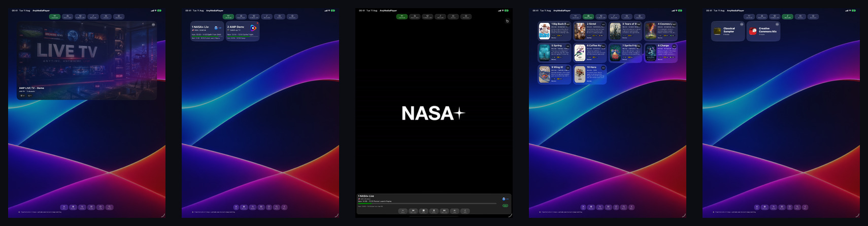Select the active green tab on movies grid screen
868x226 pixels.
pyautogui.click(x=588, y=17)
